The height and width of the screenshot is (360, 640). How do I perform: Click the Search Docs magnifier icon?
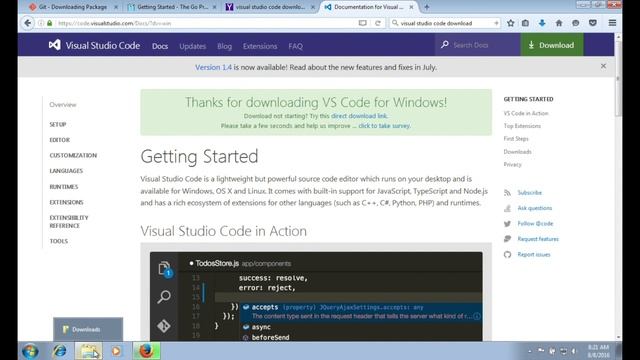(x=445, y=44)
